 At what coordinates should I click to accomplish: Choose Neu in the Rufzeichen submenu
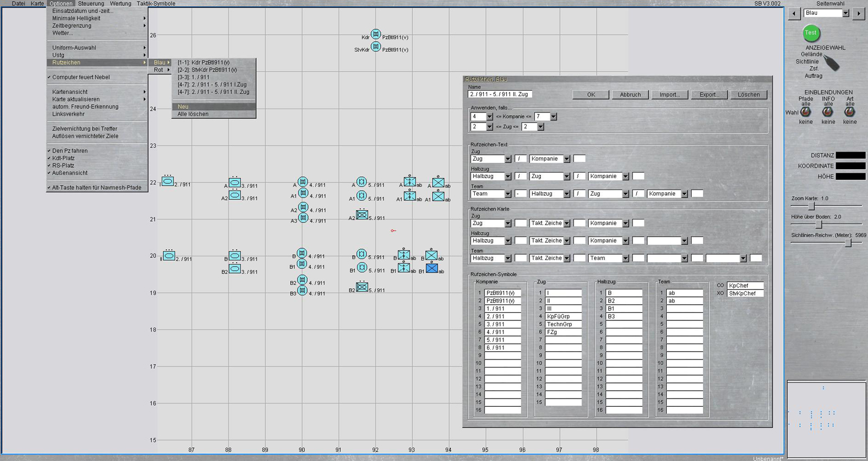point(183,106)
